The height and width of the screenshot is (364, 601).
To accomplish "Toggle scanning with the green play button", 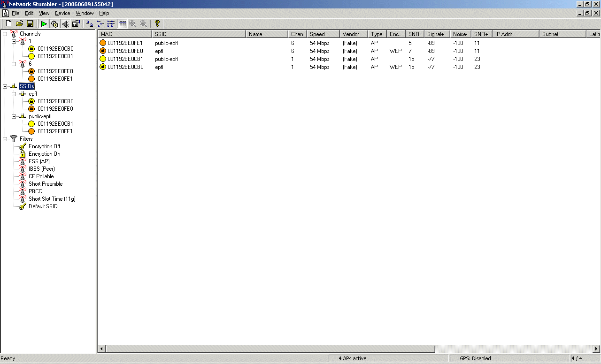I will 44,23.
